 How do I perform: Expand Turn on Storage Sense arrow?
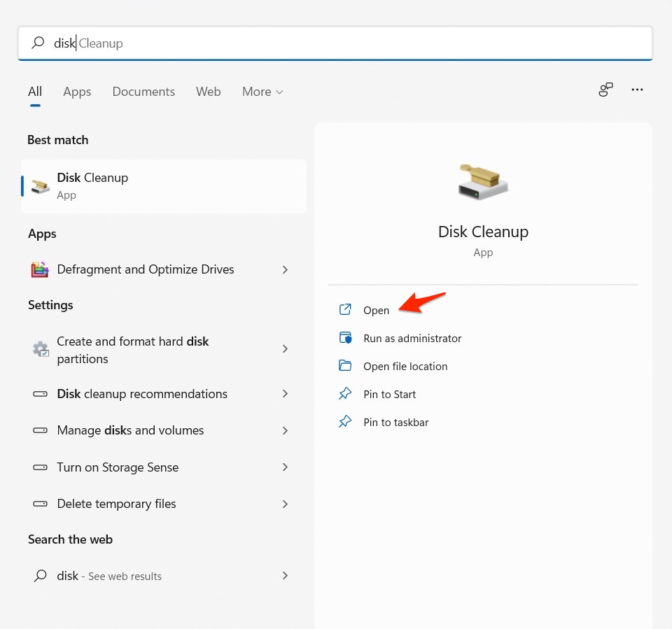point(285,467)
